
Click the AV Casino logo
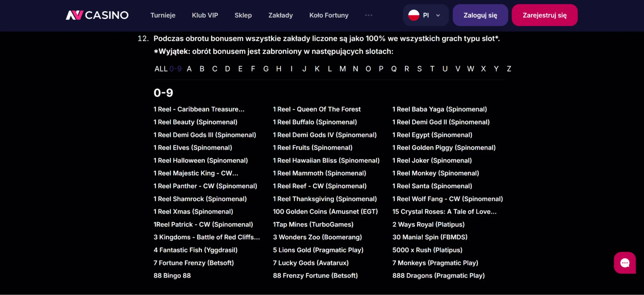coord(97,15)
